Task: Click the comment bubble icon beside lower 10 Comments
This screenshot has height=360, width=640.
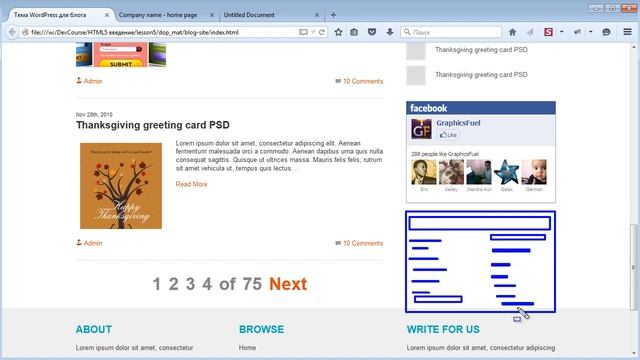Action: [338, 243]
